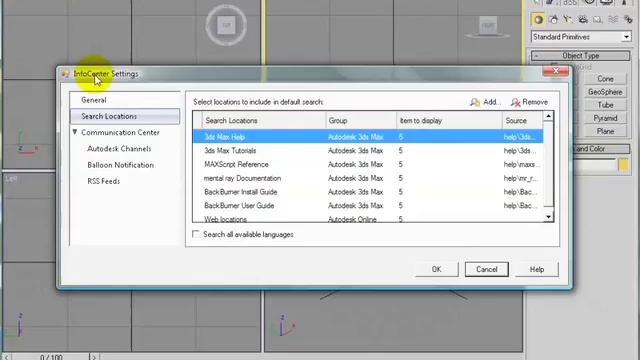Select the 3ds Max Help row
The image size is (640, 360).
pos(368,137)
